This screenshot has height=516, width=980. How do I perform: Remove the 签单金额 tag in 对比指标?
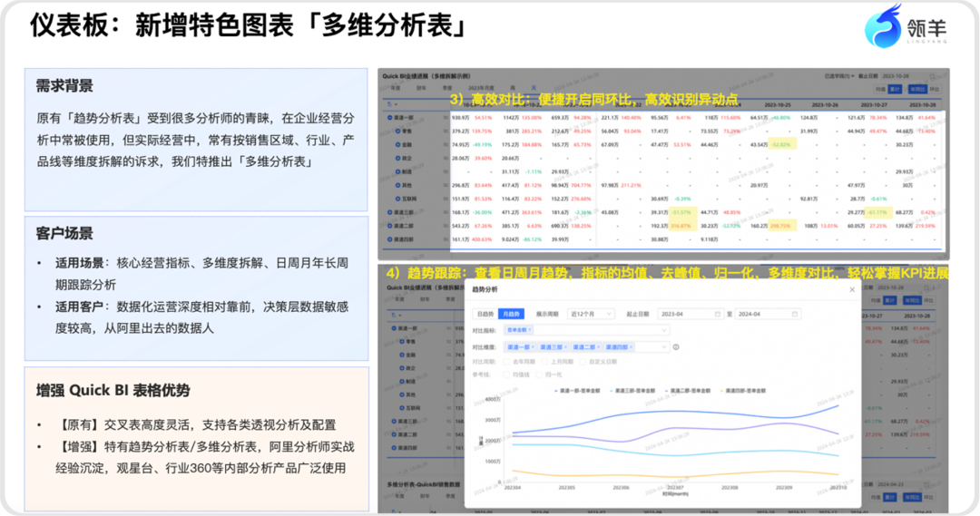529,330
